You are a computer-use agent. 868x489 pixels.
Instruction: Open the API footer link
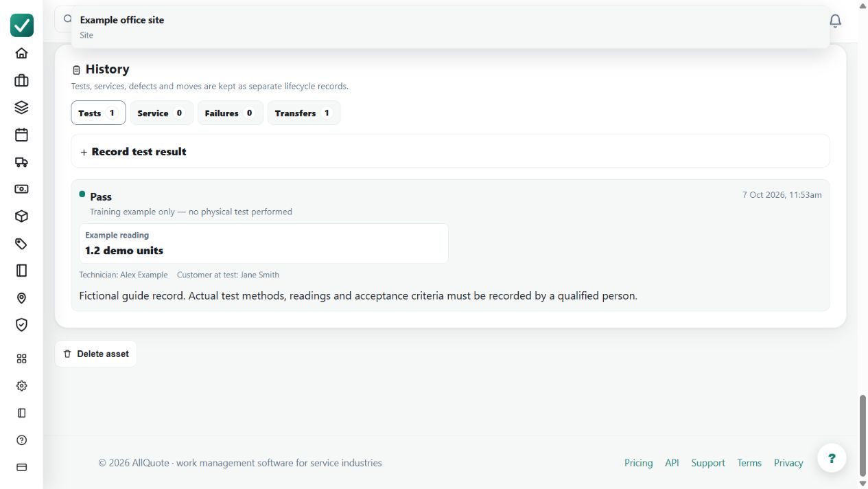(672, 463)
